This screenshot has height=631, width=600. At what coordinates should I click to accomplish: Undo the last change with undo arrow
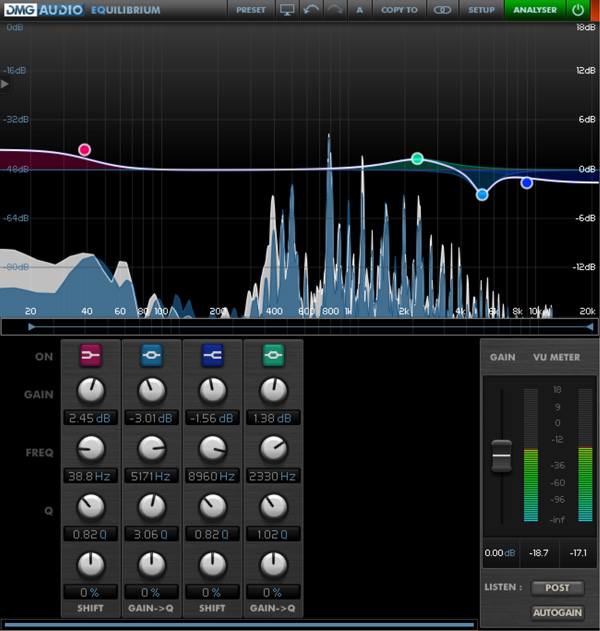coord(311,10)
